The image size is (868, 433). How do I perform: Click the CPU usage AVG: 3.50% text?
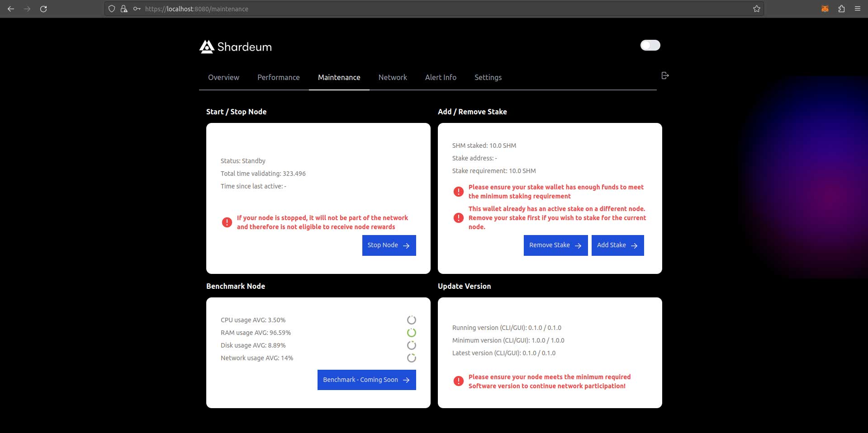pyautogui.click(x=253, y=320)
